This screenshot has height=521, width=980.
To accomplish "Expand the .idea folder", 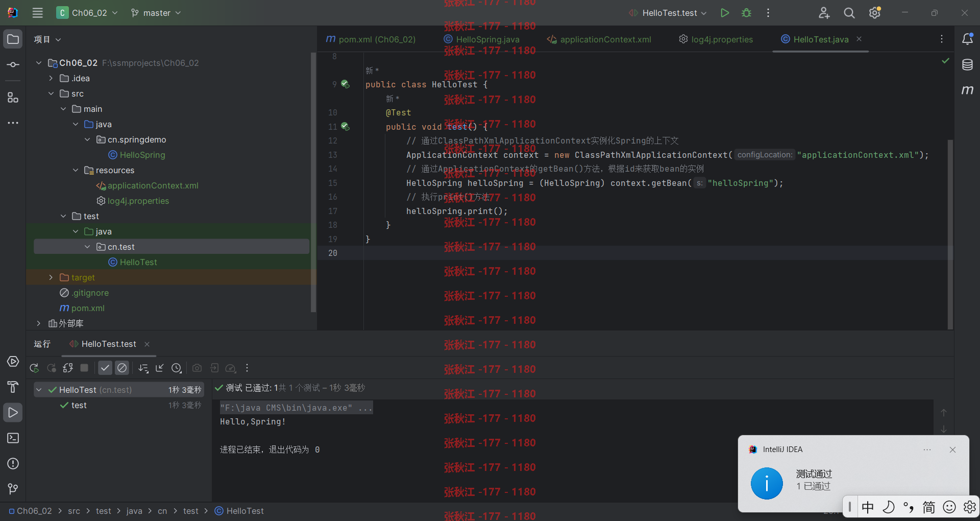I will [51, 78].
